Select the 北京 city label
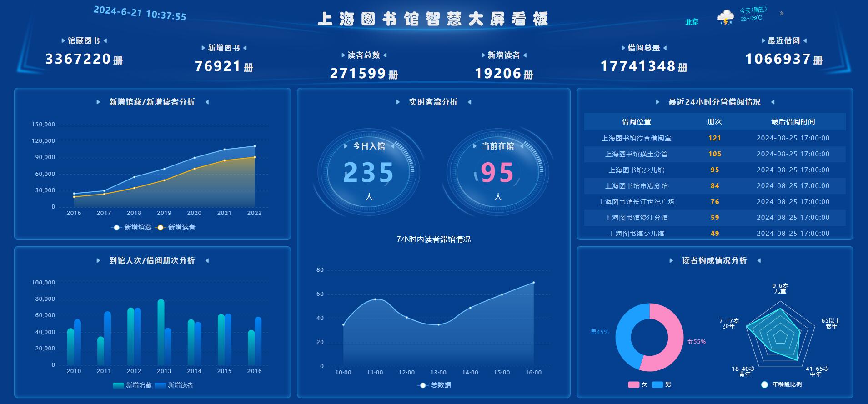 pos(692,22)
